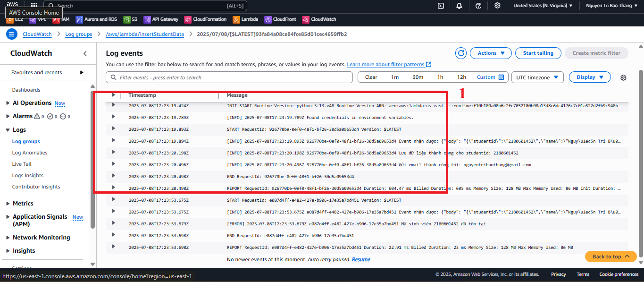Open the AWS services grid menu

click(x=34, y=5)
